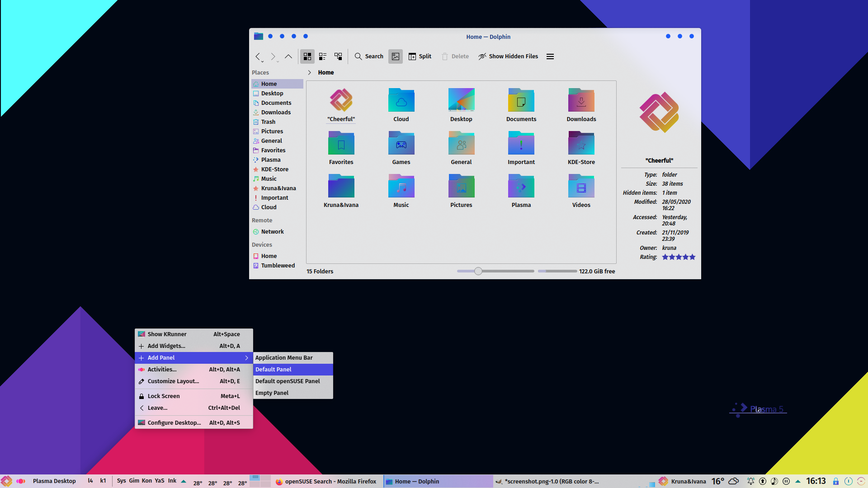Viewport: 868px width, 488px height.
Task: Switch to Compact view mode
Action: (x=323, y=56)
